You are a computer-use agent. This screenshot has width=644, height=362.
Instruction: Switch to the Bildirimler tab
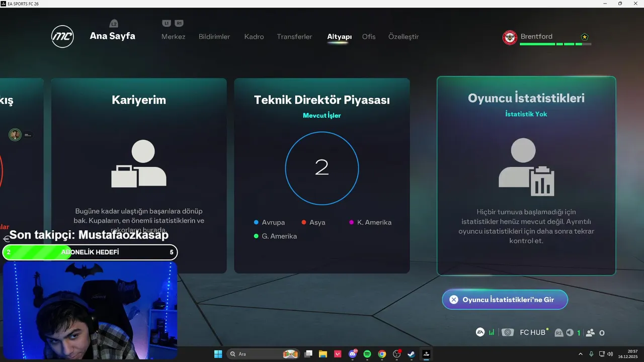point(214,37)
